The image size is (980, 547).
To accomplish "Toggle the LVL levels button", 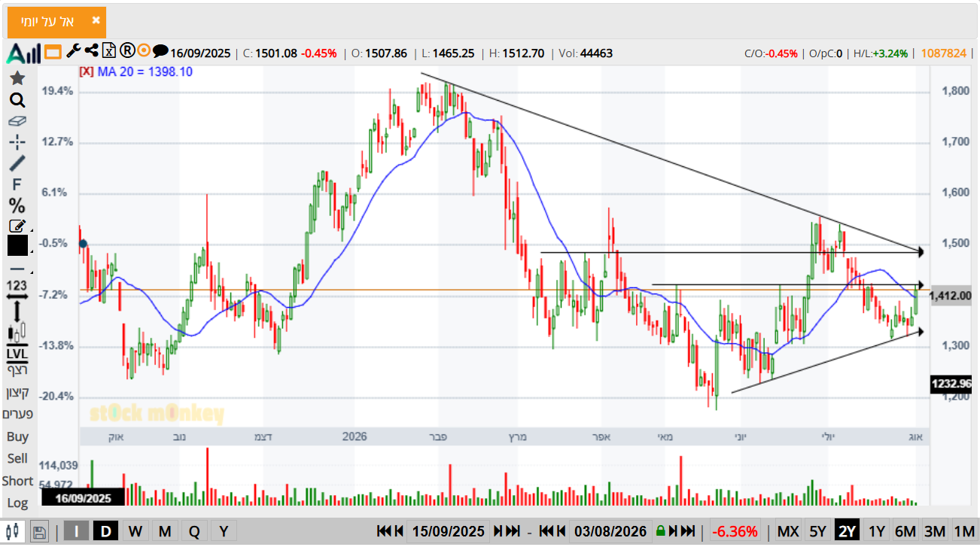I will (x=17, y=354).
